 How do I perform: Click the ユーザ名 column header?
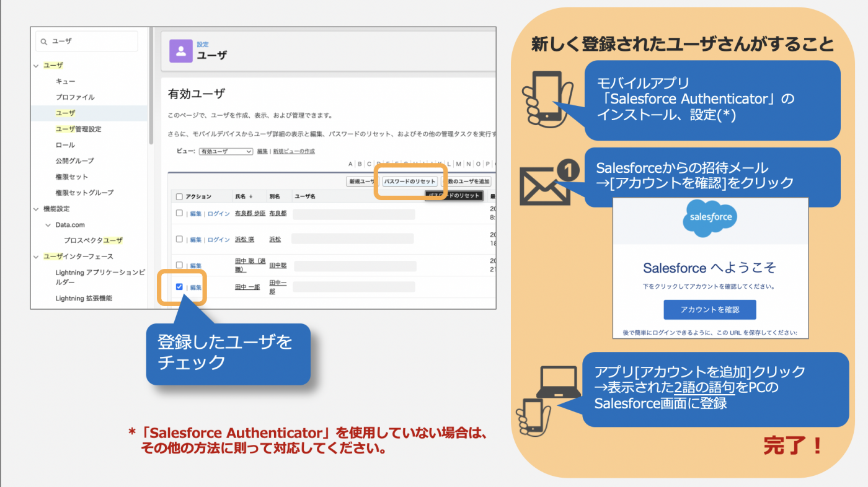pyautogui.click(x=304, y=196)
